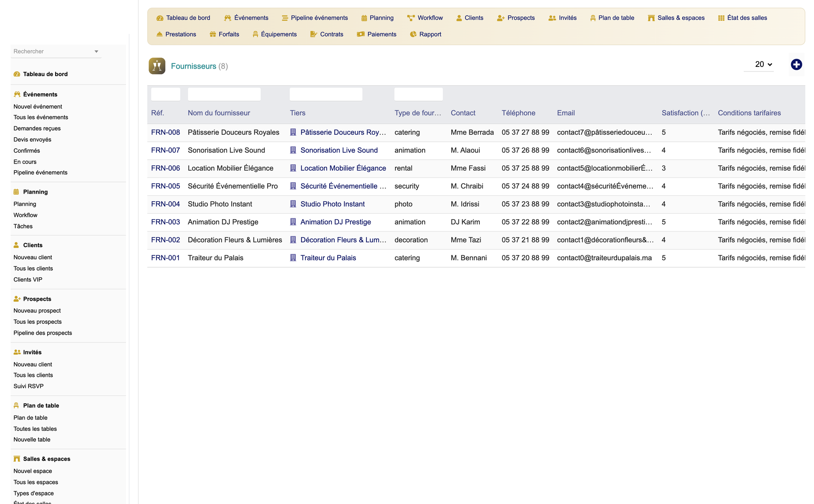The width and height of the screenshot is (814, 504).
Task: Click the Paiements money icon
Action: [361, 34]
